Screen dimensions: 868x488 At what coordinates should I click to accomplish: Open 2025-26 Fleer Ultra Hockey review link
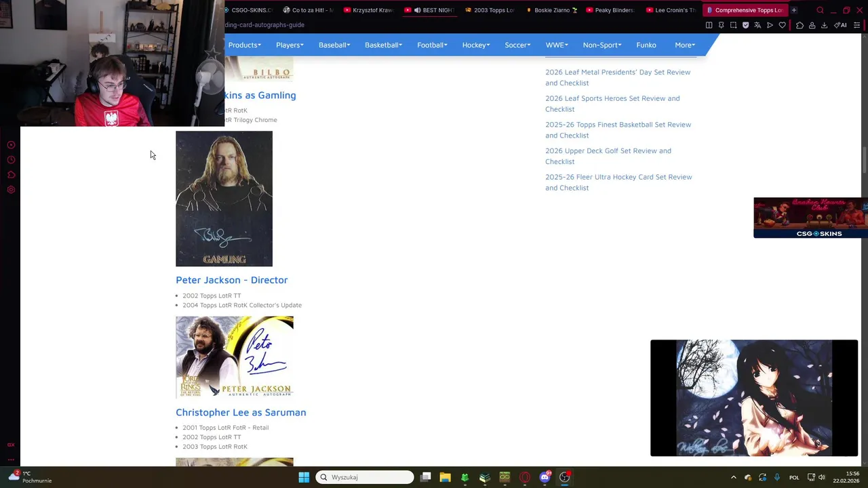(x=618, y=182)
